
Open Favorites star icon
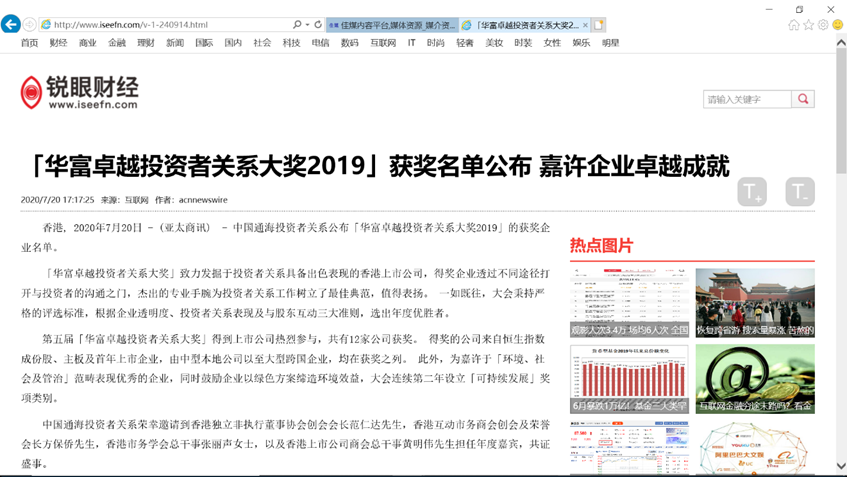pos(808,24)
